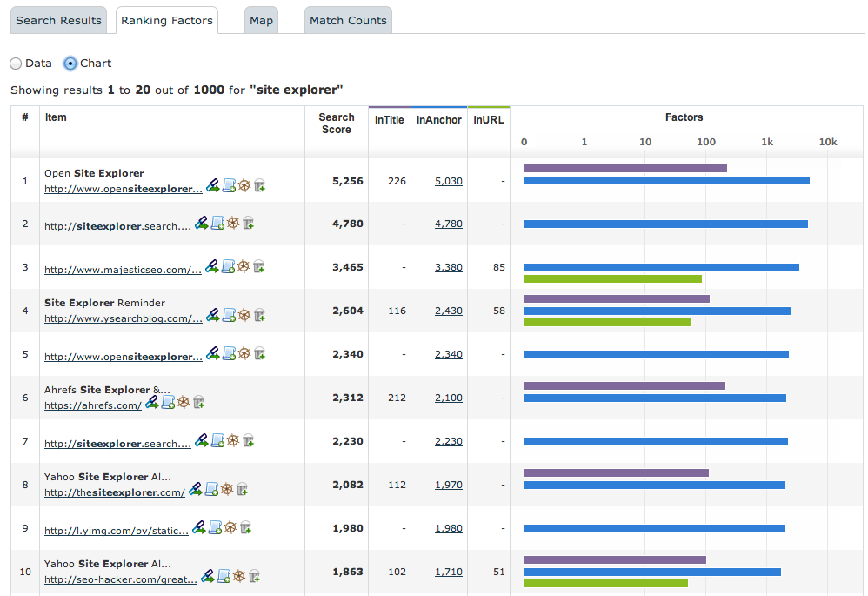Click InAnchor value 1,710

pos(449,572)
